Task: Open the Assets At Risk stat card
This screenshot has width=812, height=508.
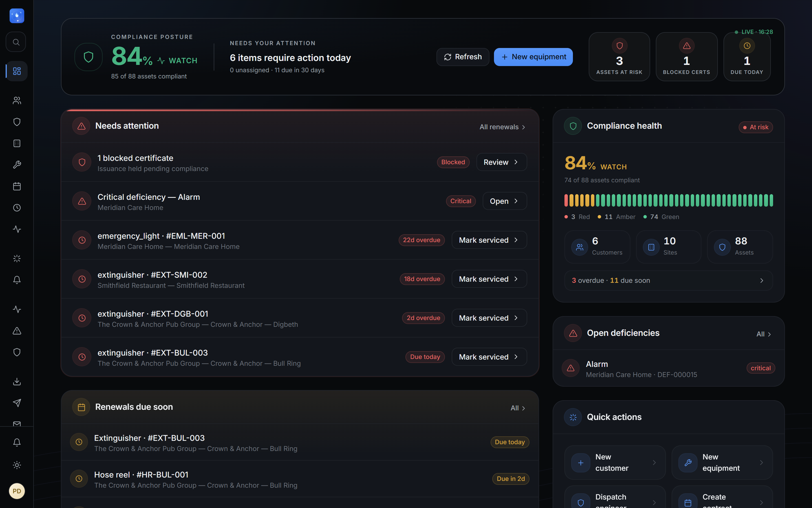Action: (619, 57)
